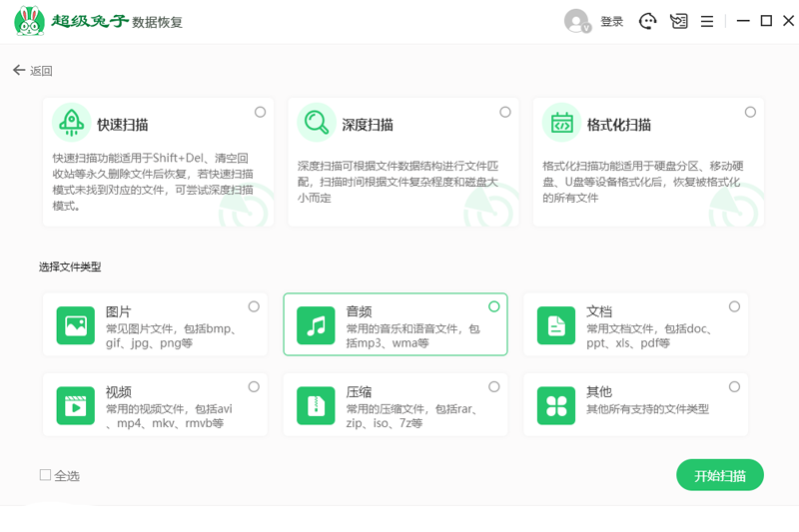
Task: Click the user avatar icon
Action: coord(577,21)
